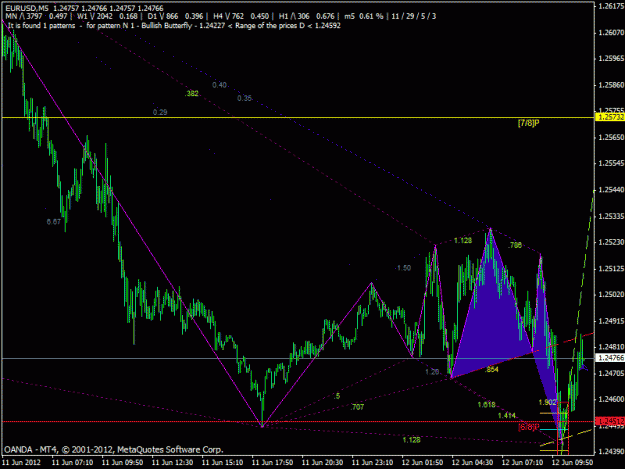Click the '12 Jun 09:50' time label
The height and width of the screenshot is (469, 625).
572,463
